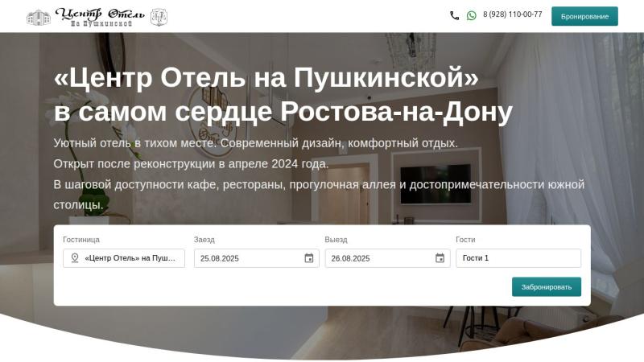Click the location pin icon in Гостиница field
This screenshot has height=362, width=644.
(75, 257)
